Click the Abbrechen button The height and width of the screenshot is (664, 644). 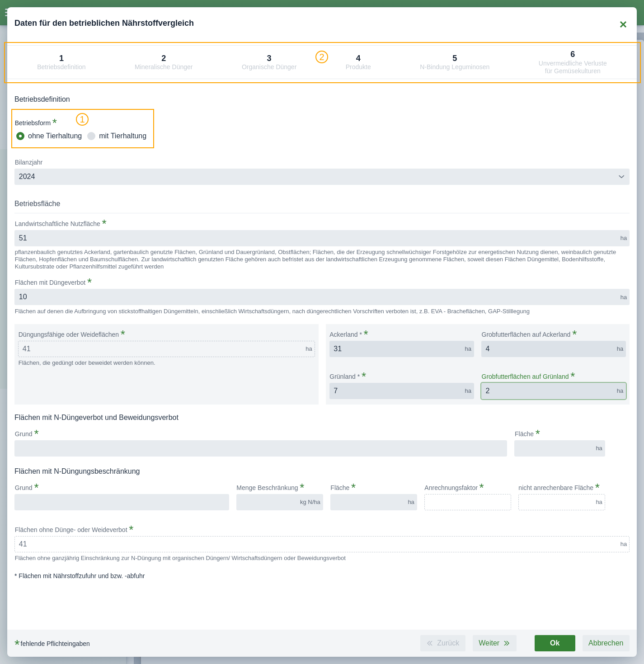606,643
